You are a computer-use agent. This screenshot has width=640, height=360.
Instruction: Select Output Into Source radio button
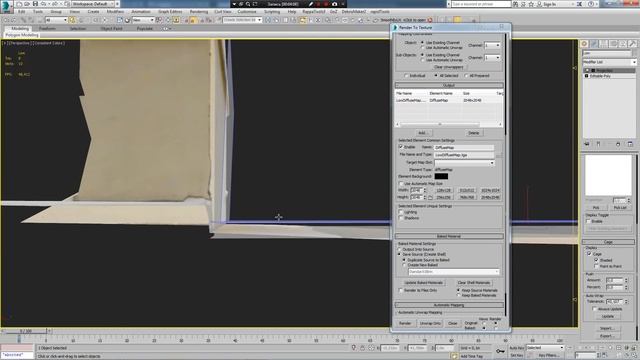pos(400,249)
